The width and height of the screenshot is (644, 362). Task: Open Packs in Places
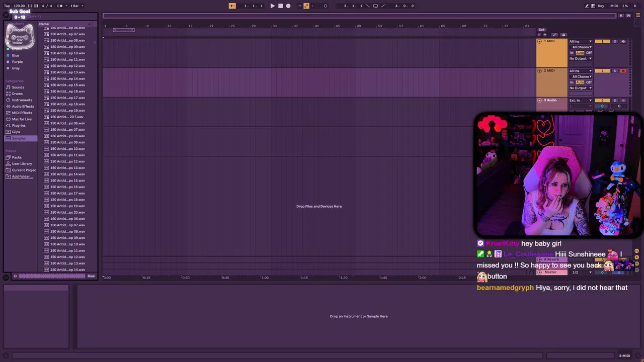(17, 157)
